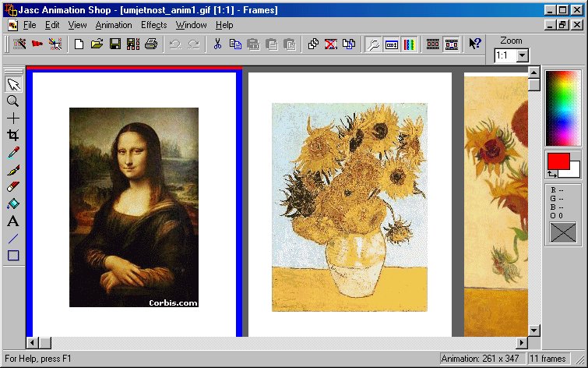Click the 'Animation: 261 x 347' status text
The width and height of the screenshot is (588, 368).
pos(480,359)
